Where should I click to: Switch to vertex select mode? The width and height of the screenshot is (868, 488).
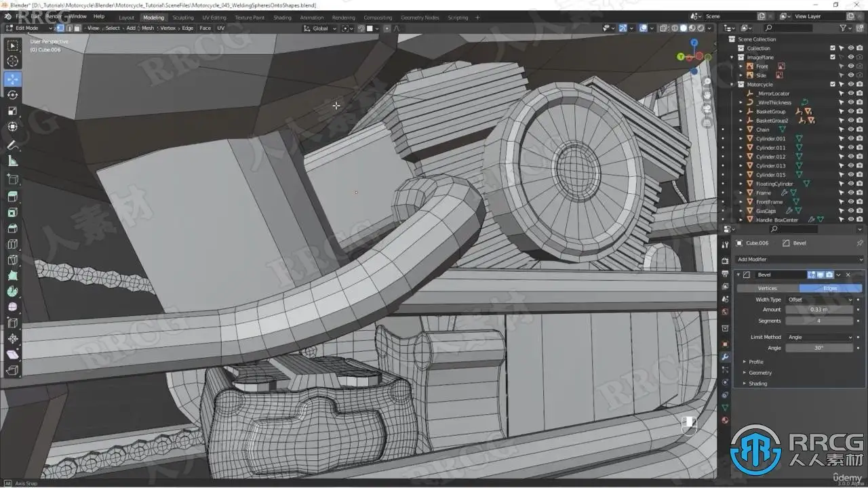60,28
